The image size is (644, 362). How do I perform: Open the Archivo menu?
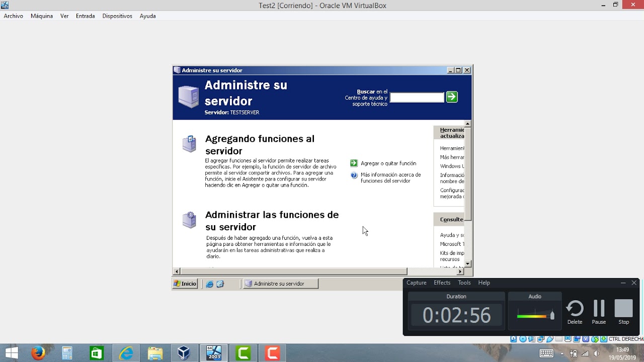point(14,16)
